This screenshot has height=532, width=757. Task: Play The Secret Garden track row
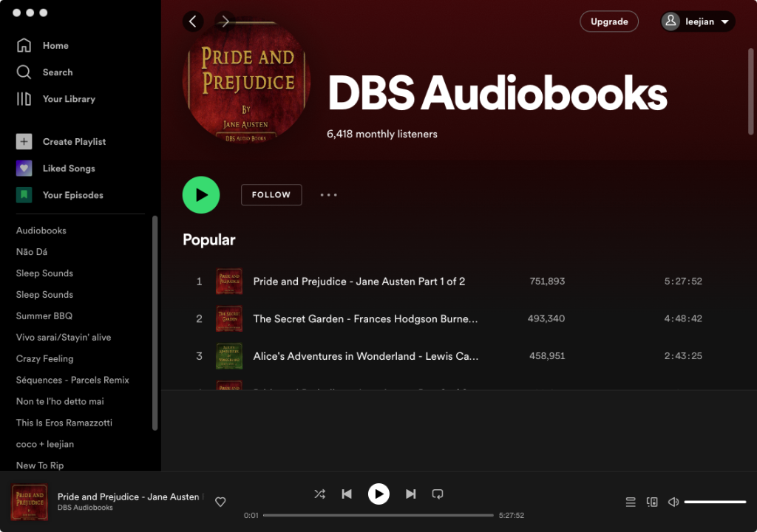tap(365, 319)
